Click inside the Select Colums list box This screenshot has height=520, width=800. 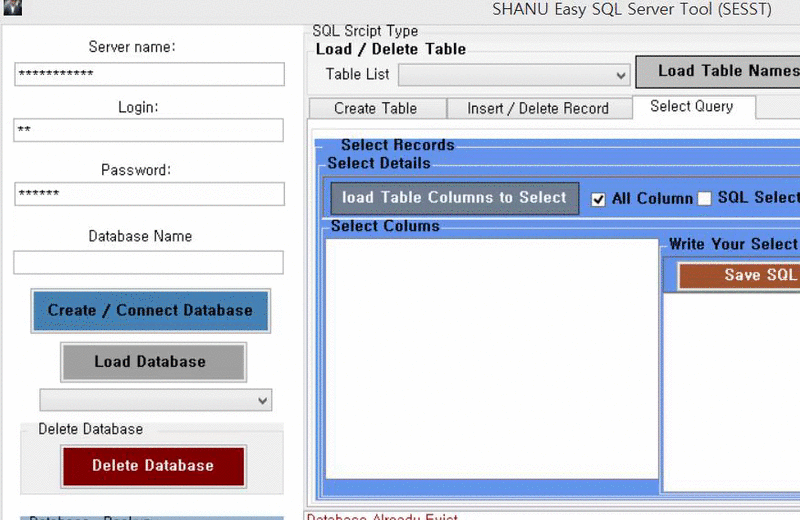click(x=491, y=360)
